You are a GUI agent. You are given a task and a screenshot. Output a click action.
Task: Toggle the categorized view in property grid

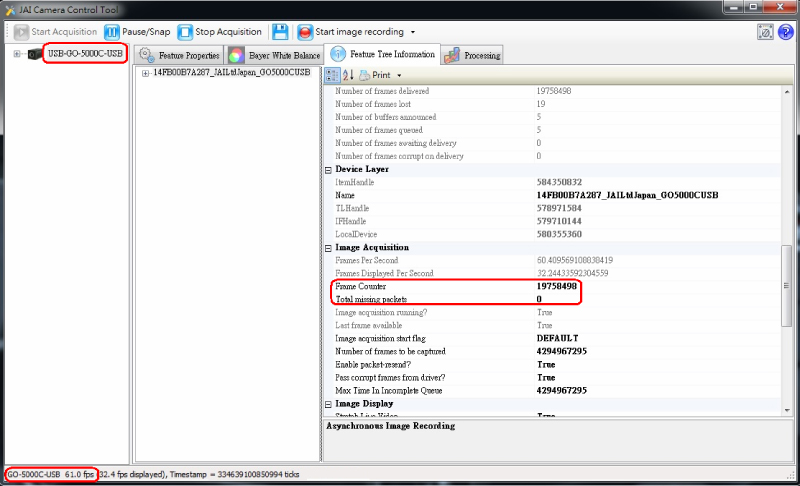point(332,75)
